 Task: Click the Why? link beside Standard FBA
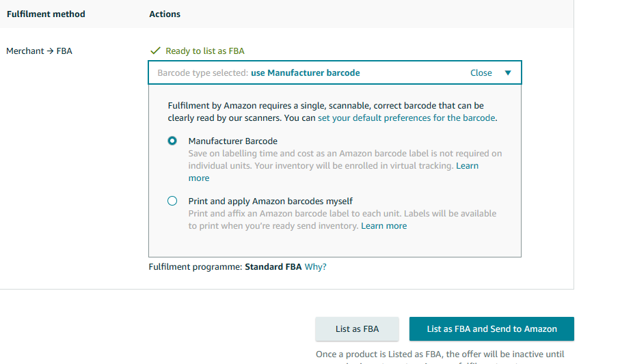[x=316, y=267]
